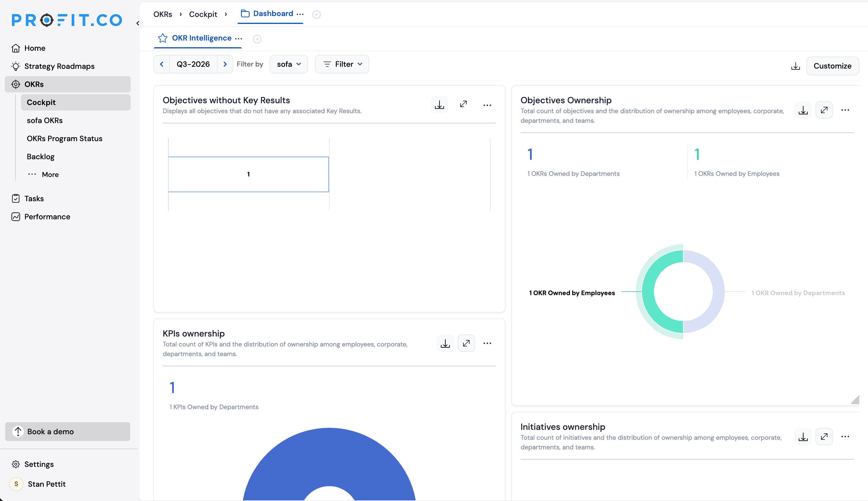
Task: Expand KPIs ownership widget
Action: [x=466, y=344]
